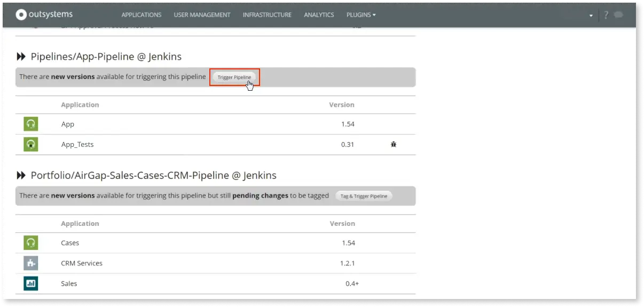Open the feedback chat bubble icon
Viewport: 644px width, 307px height.
tap(619, 15)
